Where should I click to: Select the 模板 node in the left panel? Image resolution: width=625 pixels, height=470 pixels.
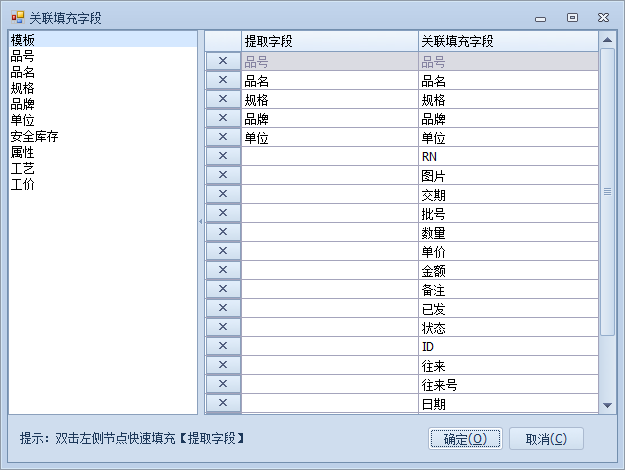pos(23,40)
